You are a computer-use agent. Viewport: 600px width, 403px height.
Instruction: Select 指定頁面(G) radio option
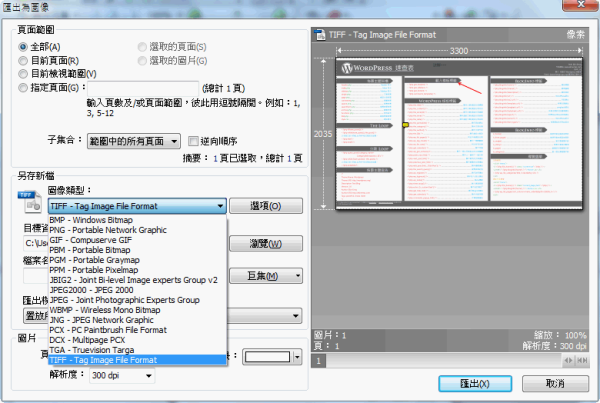(23, 88)
